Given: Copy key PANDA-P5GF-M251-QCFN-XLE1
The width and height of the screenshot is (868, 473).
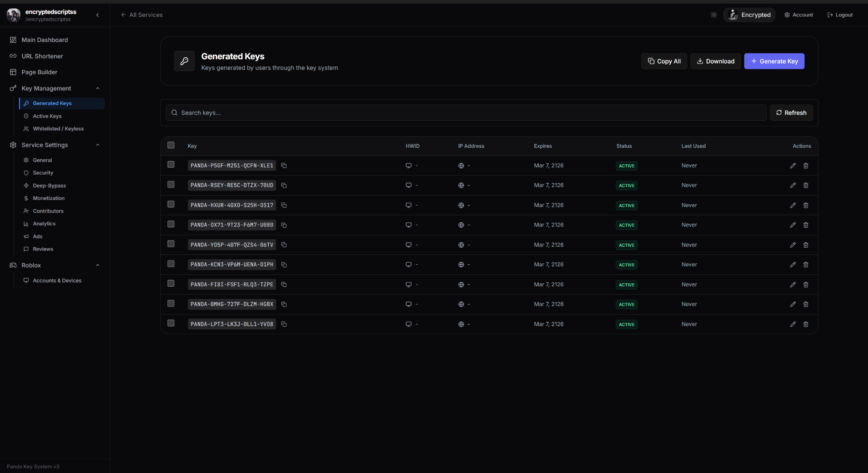Looking at the screenshot, I should (x=284, y=166).
